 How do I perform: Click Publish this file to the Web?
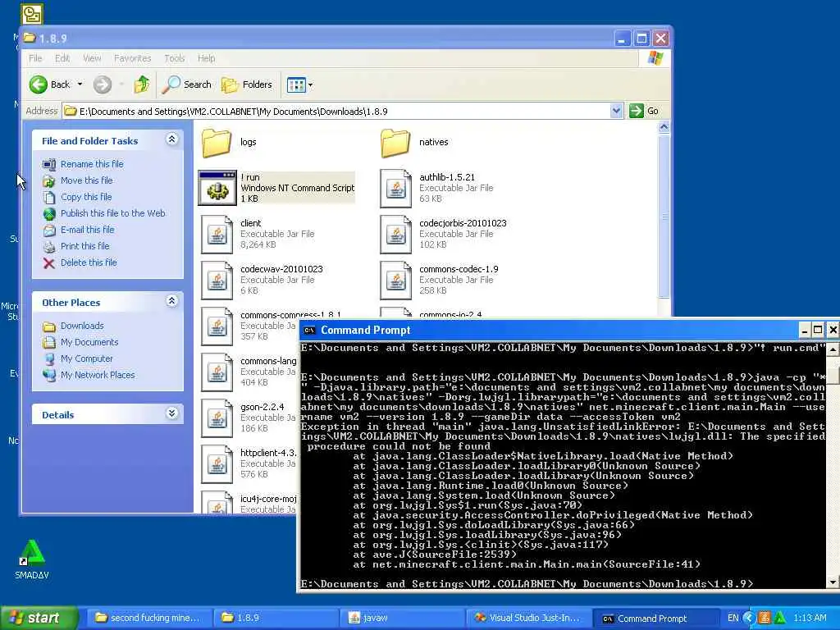(112, 213)
